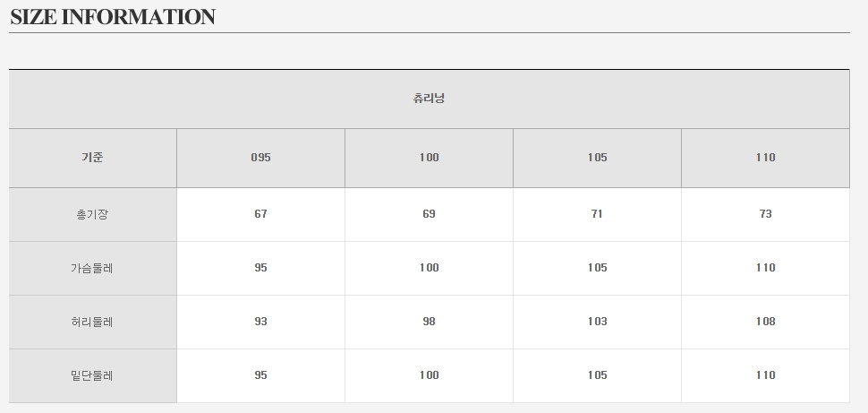
Task: Click the 095 size column header
Action: 260,158
